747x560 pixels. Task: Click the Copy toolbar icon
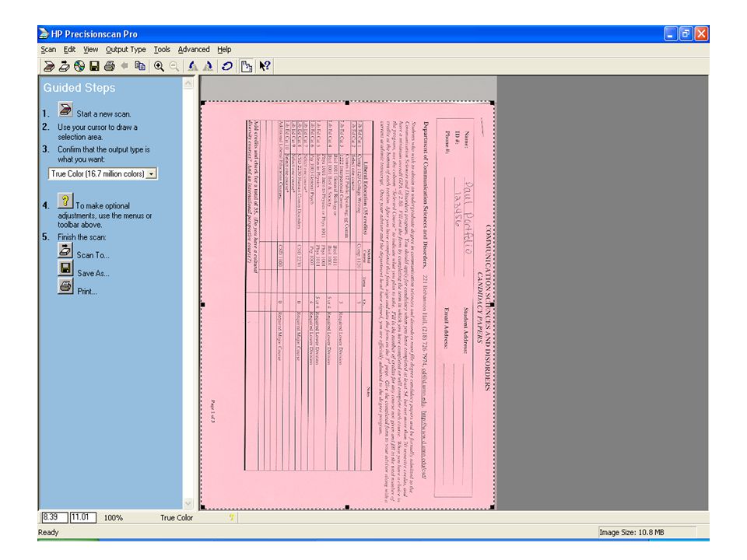[x=140, y=66]
